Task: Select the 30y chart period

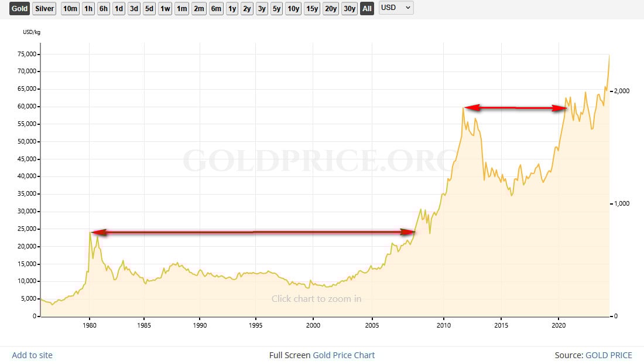Action: [x=350, y=9]
